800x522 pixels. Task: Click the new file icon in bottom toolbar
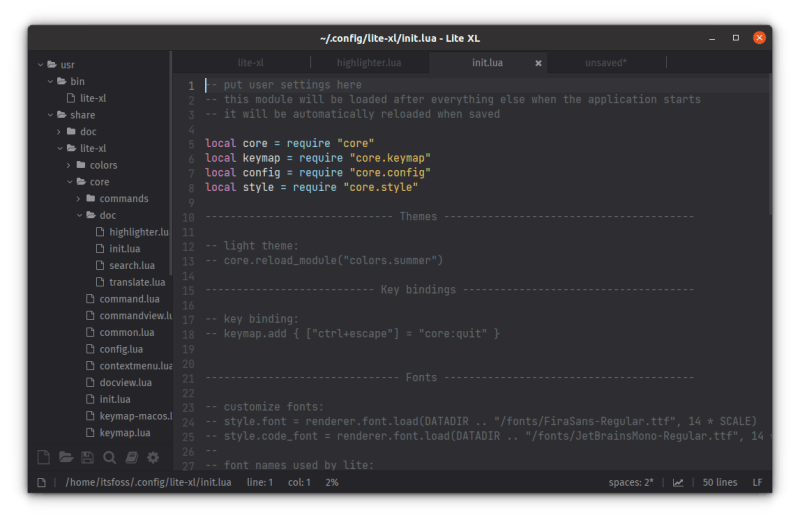coord(44,457)
